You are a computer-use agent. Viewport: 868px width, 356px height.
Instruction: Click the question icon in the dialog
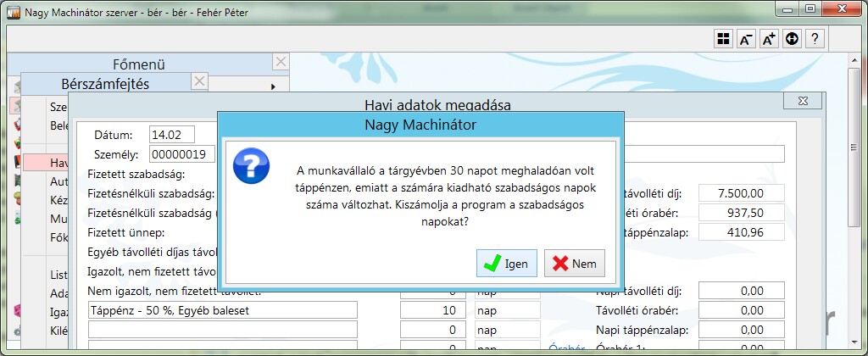(251, 166)
